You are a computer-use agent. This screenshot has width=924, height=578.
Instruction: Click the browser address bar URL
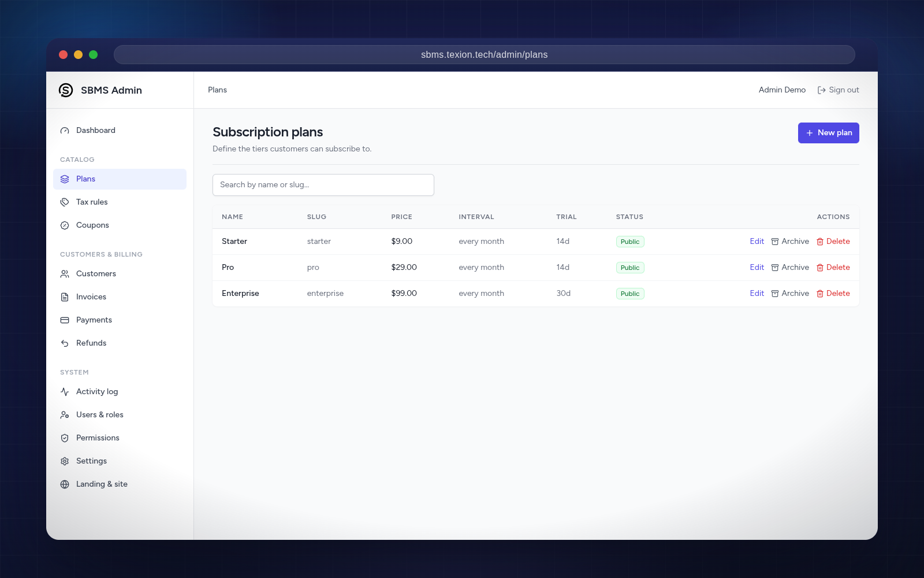(485, 55)
